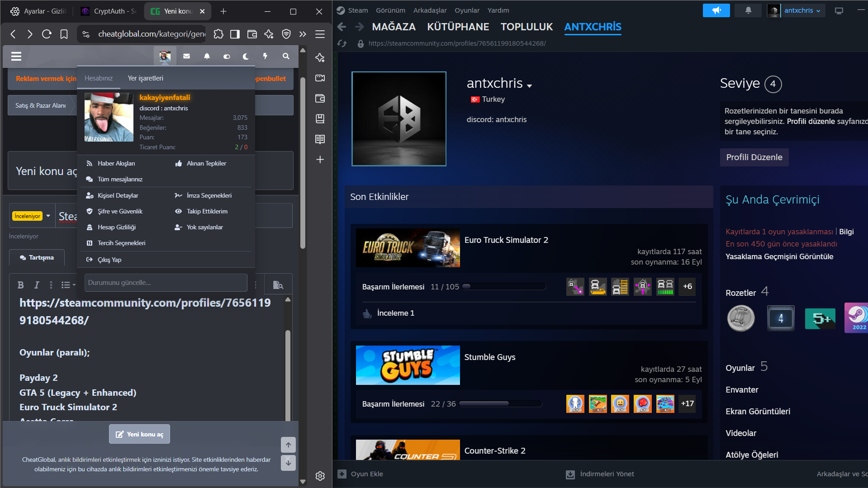This screenshot has height=488, width=868.
Task: Go to KÜTÜPHANE in Steam navigation
Action: (x=458, y=27)
